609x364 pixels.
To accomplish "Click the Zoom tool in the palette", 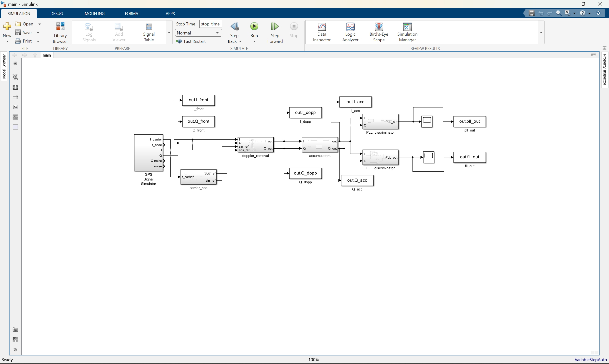I will tap(15, 77).
